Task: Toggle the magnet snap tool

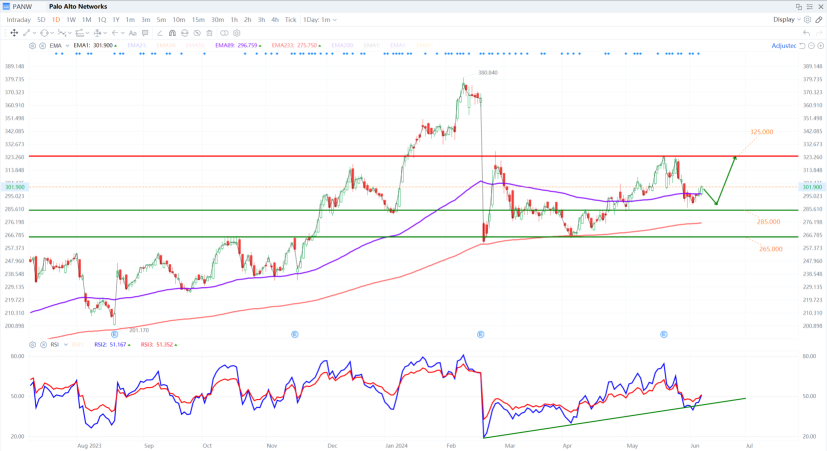Action: pos(172,33)
